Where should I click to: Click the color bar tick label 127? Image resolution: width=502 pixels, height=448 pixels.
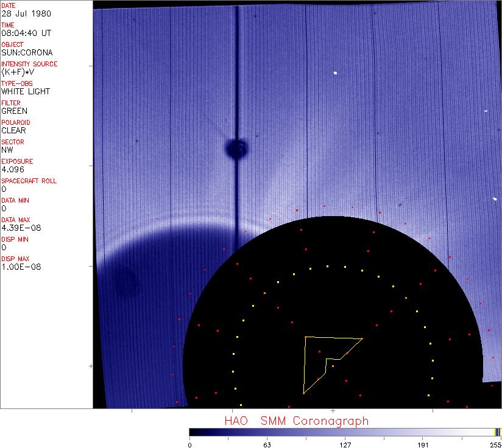(345, 445)
